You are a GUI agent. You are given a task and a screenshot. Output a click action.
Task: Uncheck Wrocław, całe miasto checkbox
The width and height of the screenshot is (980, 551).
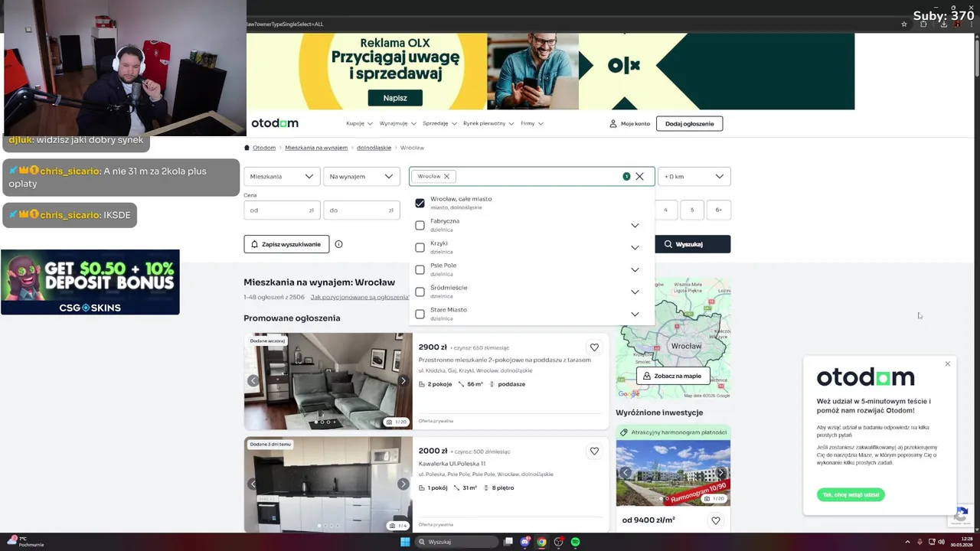420,203
